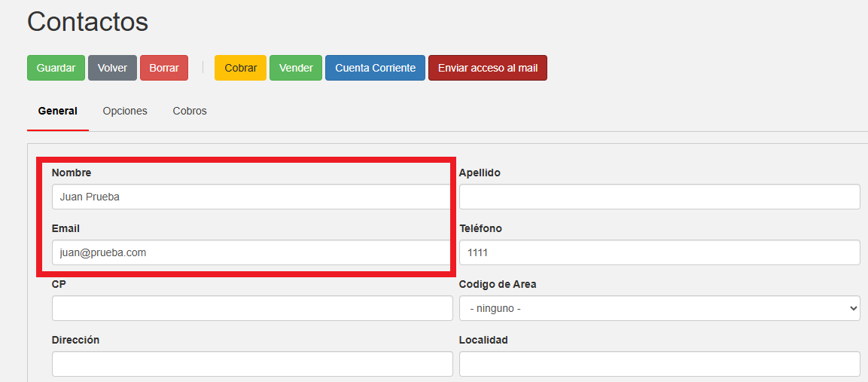The width and height of the screenshot is (868, 382).
Task: Click Enviar acceso al mail button
Action: (x=487, y=68)
